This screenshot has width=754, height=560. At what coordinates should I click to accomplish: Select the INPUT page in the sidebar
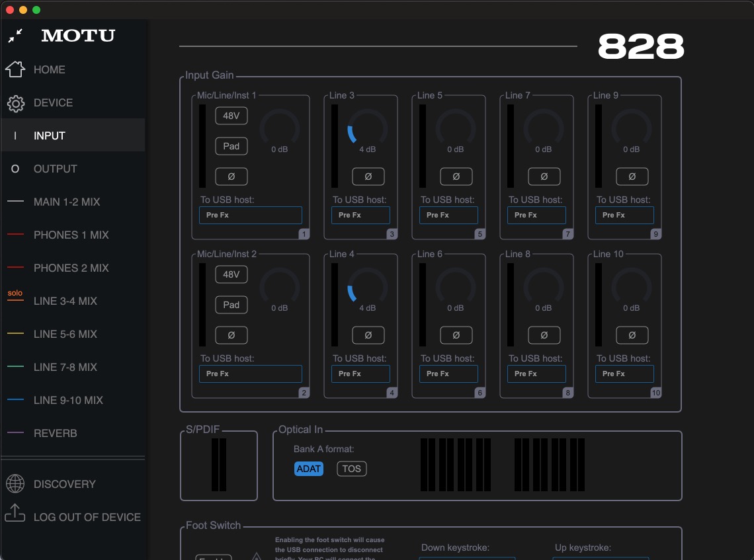click(x=73, y=136)
